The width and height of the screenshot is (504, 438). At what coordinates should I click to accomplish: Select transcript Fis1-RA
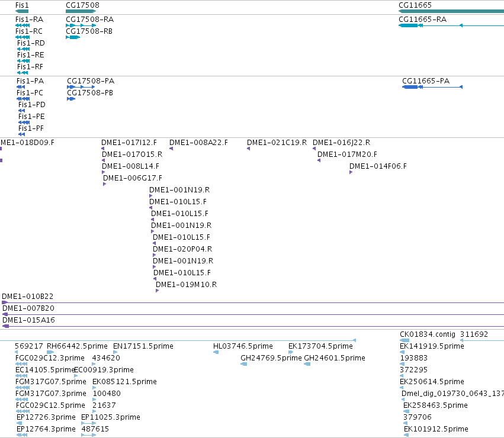click(x=23, y=25)
